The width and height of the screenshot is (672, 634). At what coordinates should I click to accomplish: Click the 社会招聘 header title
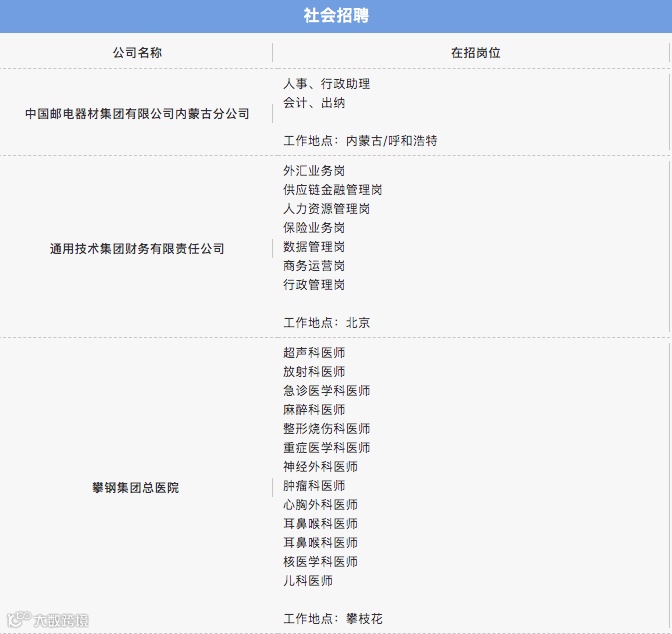(x=336, y=15)
